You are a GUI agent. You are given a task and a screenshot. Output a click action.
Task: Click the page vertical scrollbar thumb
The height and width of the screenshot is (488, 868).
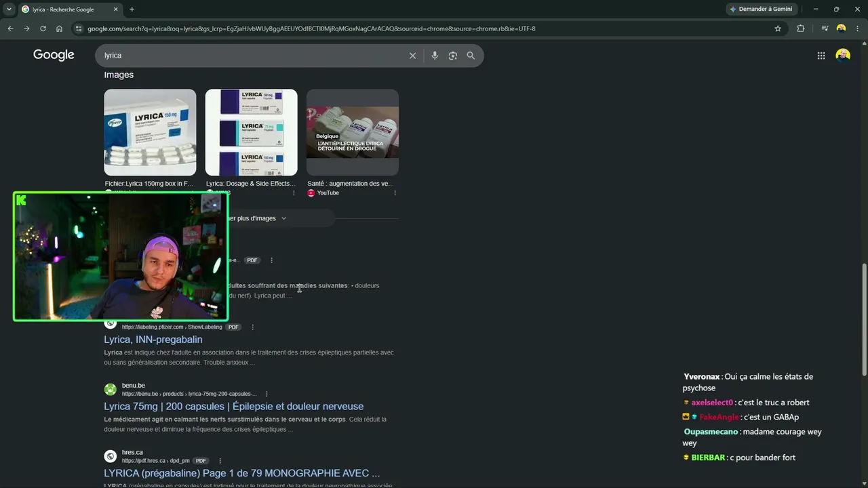[864, 320]
